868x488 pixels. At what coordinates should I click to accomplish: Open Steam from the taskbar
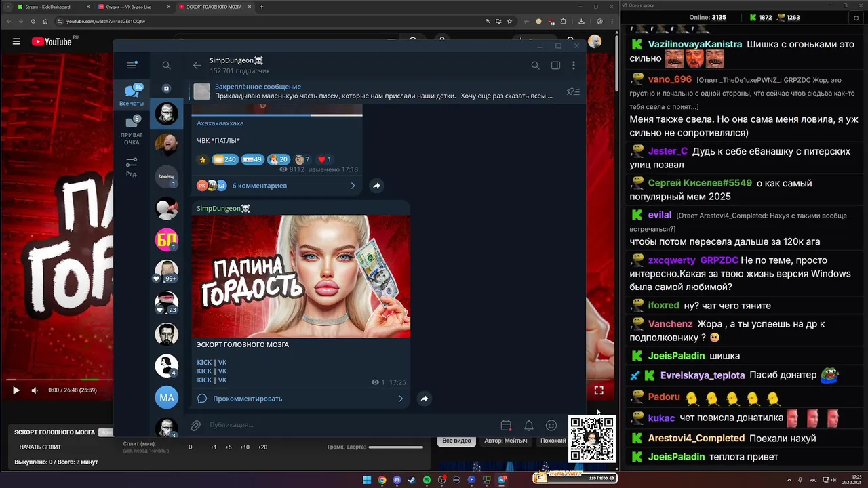[x=412, y=480]
